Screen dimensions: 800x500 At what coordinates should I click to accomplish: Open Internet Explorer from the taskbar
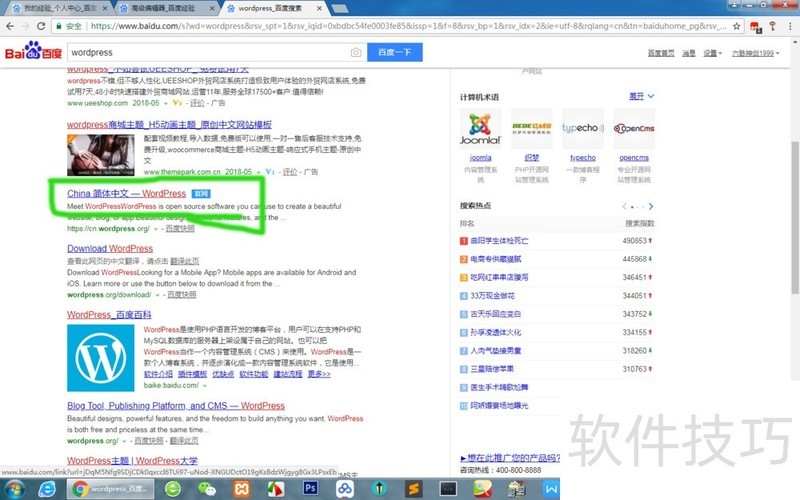47,489
